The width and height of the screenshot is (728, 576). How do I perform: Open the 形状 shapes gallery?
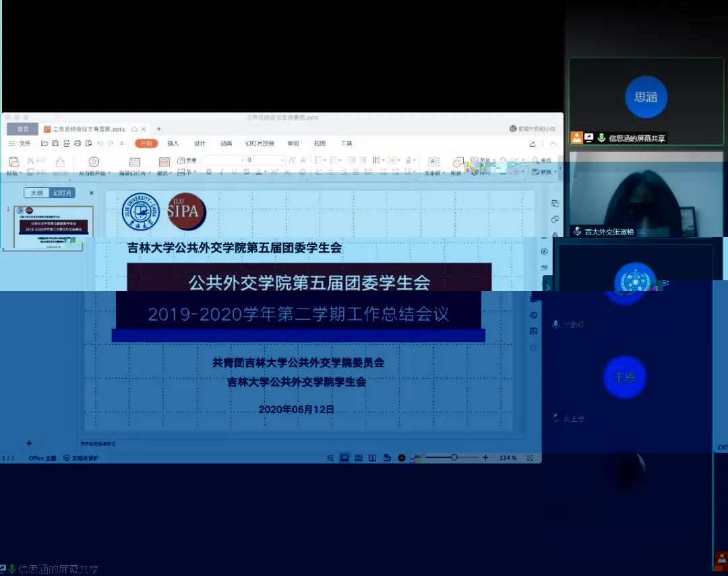[x=457, y=166]
